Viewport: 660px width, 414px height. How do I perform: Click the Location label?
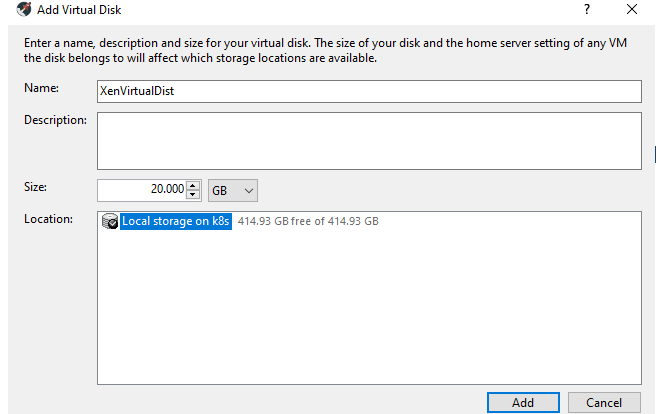(x=48, y=218)
